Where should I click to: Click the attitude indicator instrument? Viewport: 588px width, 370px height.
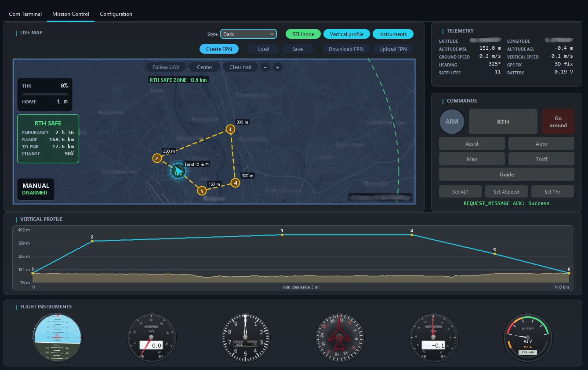(x=58, y=338)
